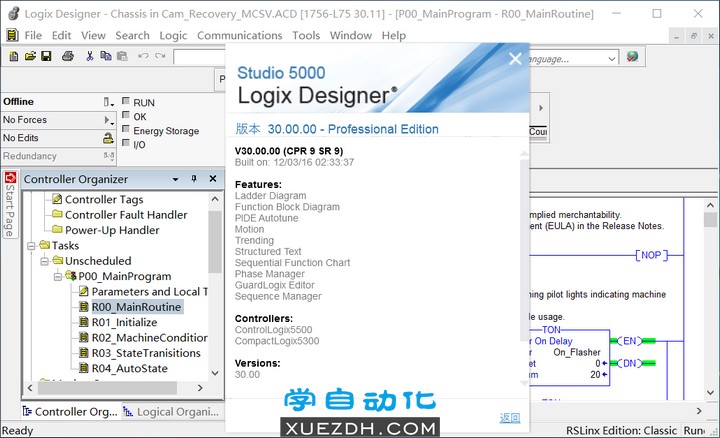Image resolution: width=720 pixels, height=438 pixels.
Task: Click the New file toolbar icon
Action: tap(14, 56)
